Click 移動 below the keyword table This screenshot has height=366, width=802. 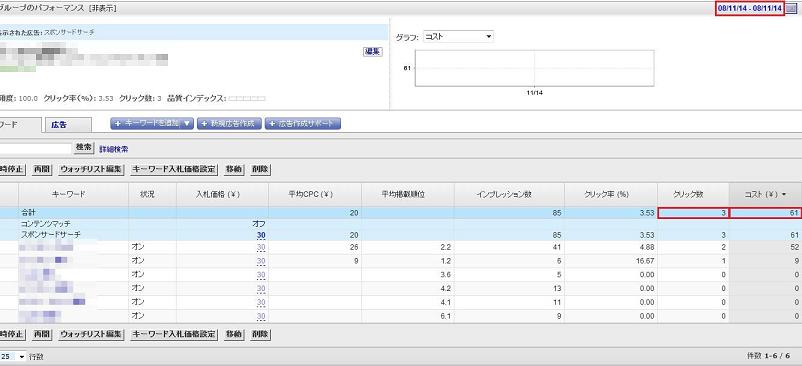point(234,335)
